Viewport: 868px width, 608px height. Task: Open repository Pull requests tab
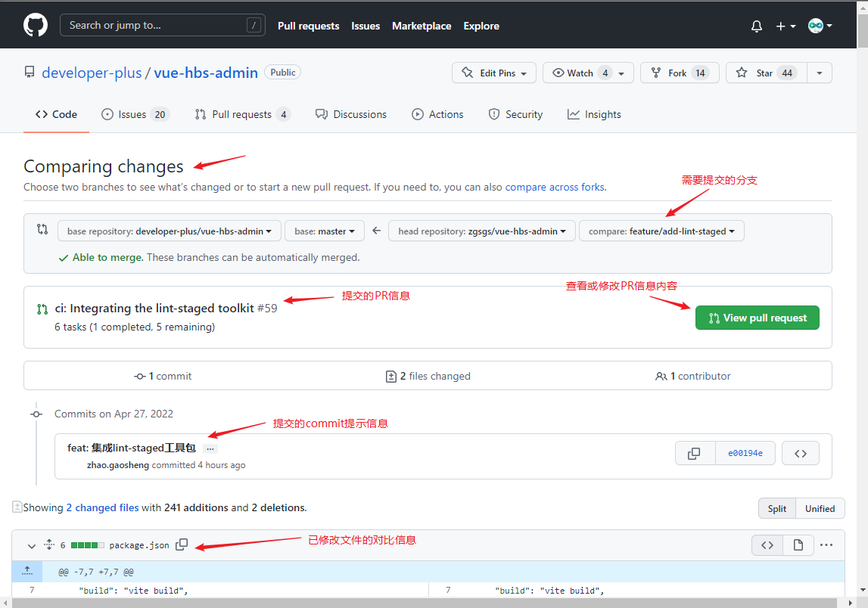tap(242, 114)
